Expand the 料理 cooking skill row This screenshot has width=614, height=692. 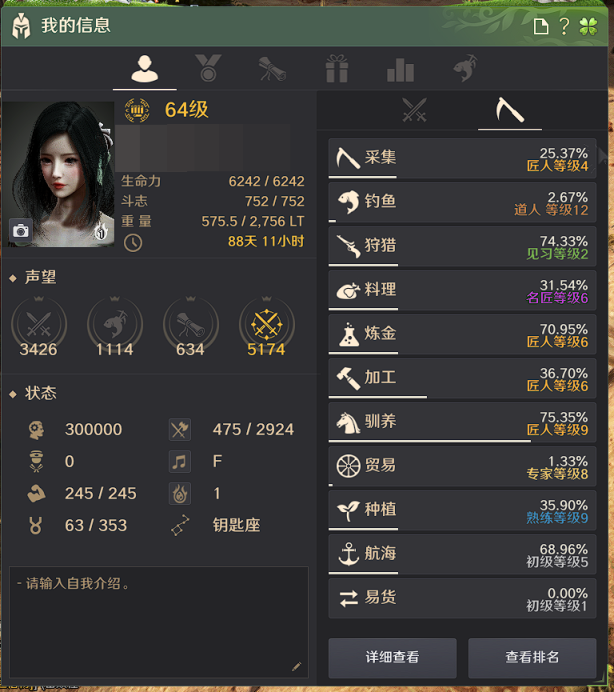pos(462,290)
